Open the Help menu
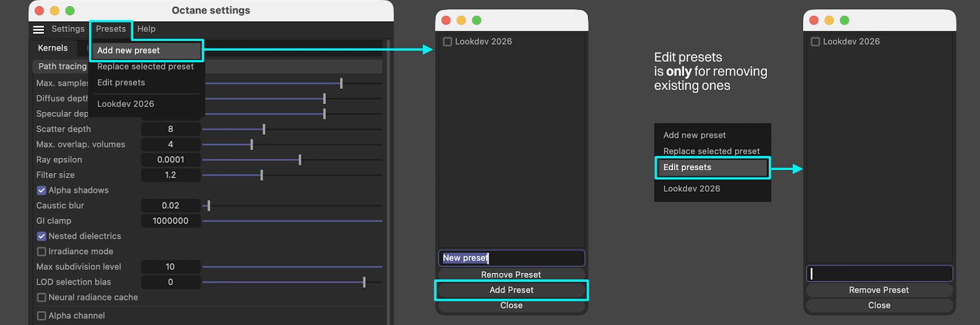 click(146, 29)
